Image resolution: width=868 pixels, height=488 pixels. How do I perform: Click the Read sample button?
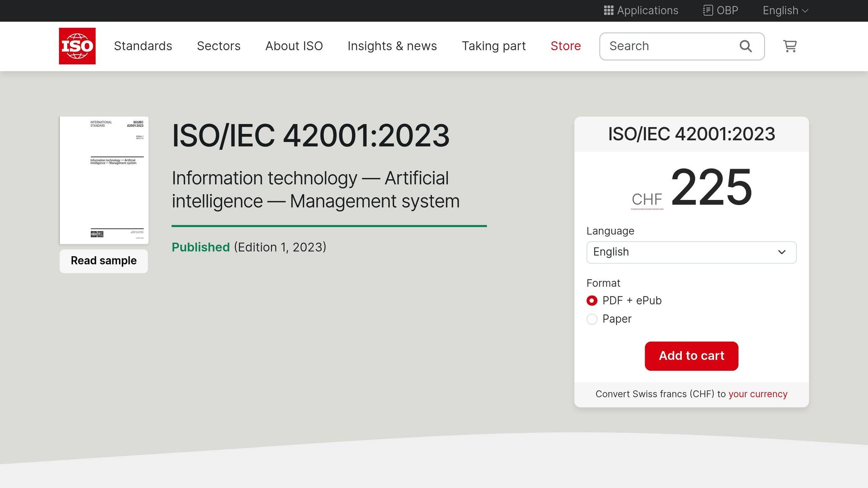103,261
